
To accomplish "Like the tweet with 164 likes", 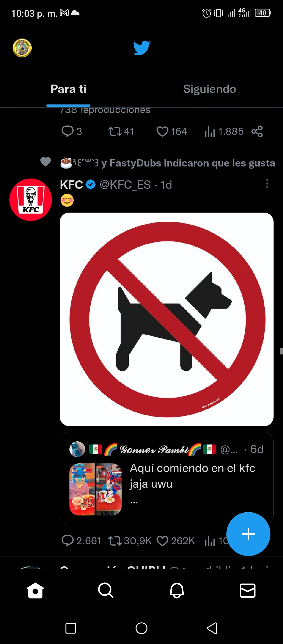I will [172, 131].
